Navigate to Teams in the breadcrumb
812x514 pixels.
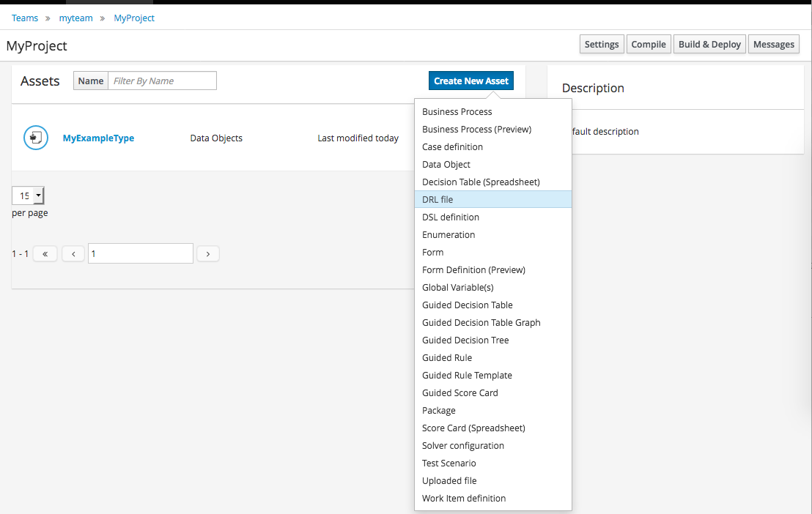coord(24,18)
